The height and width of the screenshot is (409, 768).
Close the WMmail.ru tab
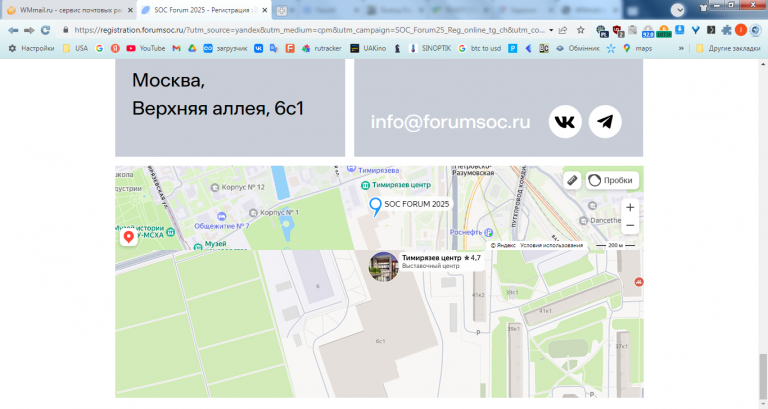click(x=130, y=10)
